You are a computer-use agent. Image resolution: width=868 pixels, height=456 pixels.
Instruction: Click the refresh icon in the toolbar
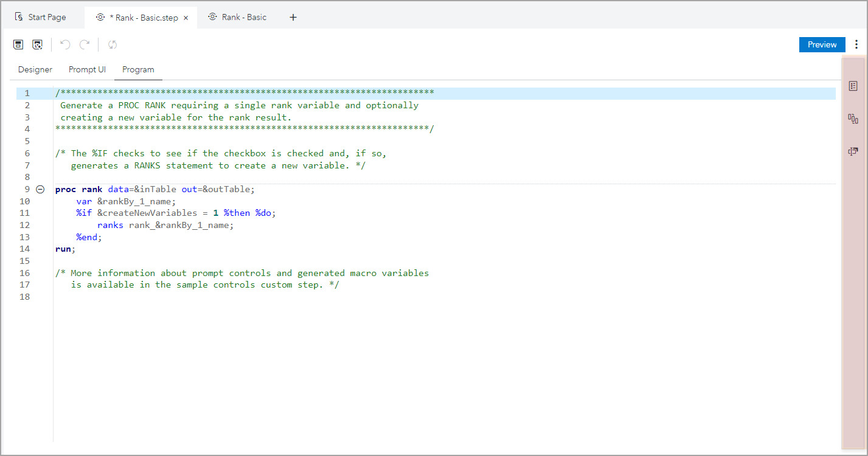coord(112,44)
